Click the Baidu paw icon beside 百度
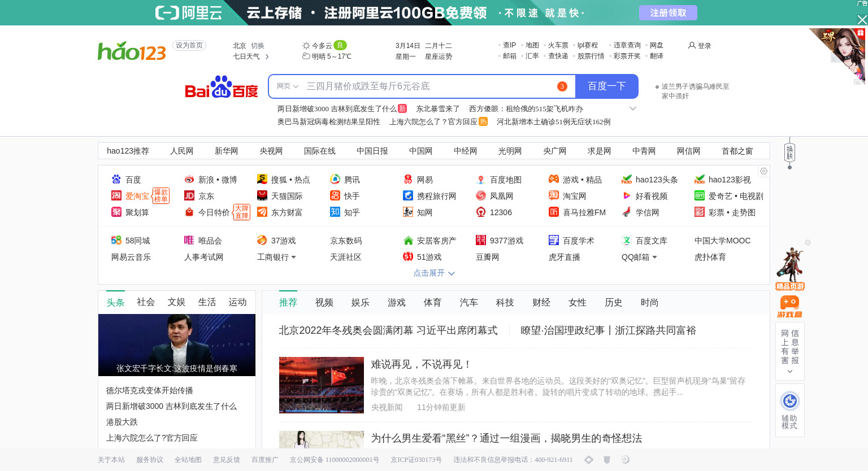This screenshot has height=471, width=868. (x=116, y=180)
